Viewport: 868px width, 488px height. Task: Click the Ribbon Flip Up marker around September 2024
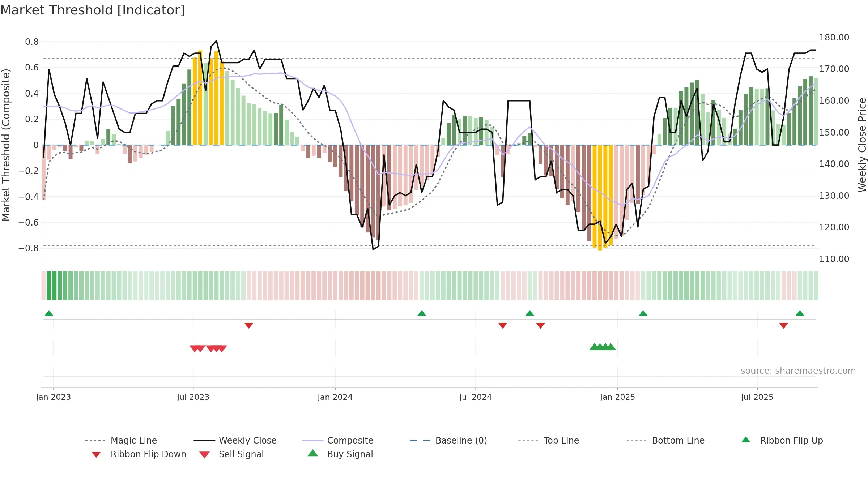tap(530, 313)
